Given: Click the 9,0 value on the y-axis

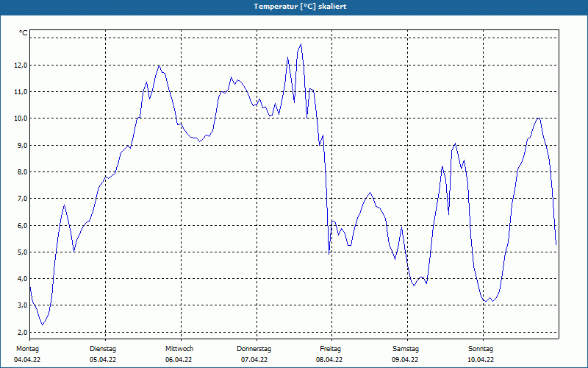Looking at the screenshot, I should click(23, 145).
